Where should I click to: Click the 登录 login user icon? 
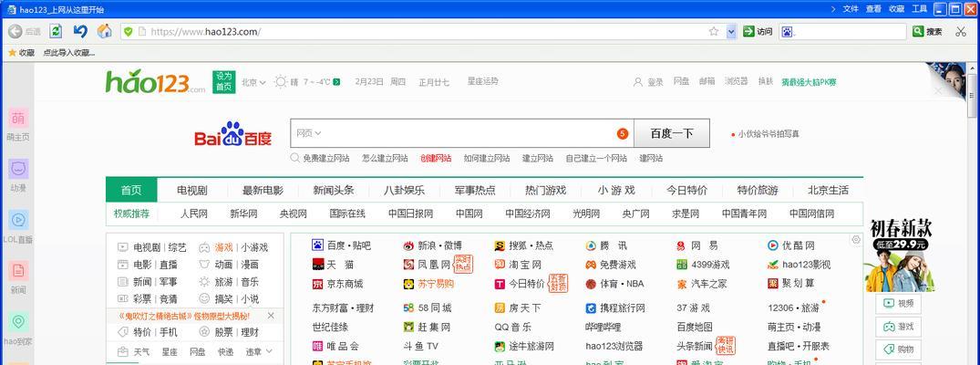638,82
